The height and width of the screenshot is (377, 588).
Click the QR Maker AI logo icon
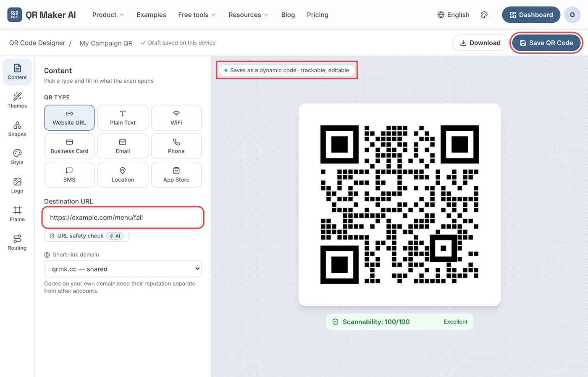pos(15,15)
